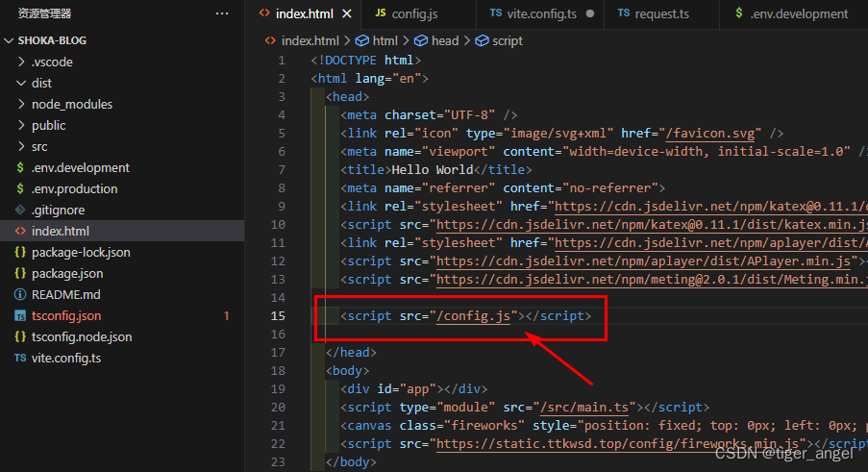Image resolution: width=868 pixels, height=472 pixels.
Task: Click git icon beside .gitignore
Action: click(20, 210)
